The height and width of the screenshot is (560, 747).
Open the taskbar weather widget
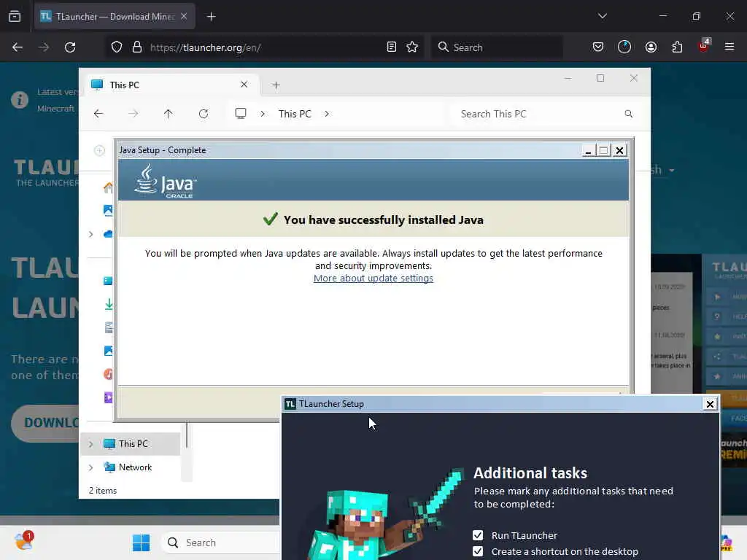coord(23,541)
